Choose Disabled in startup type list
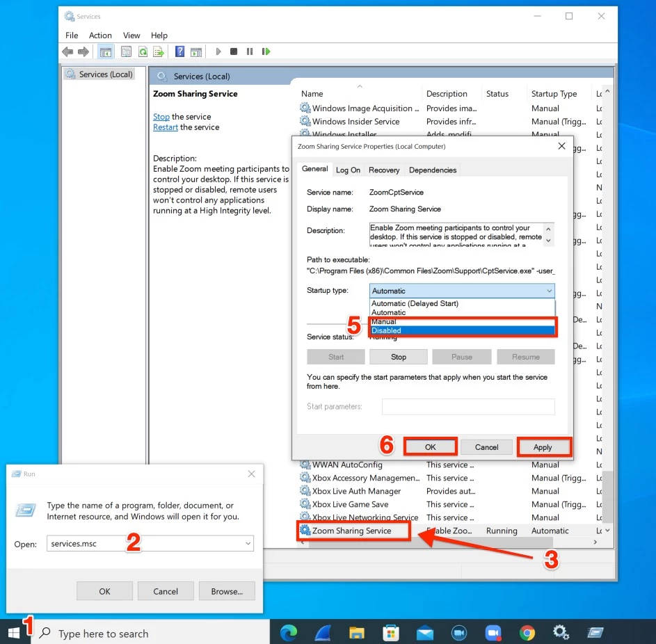Screen dimensions: 656x644 tap(462, 330)
